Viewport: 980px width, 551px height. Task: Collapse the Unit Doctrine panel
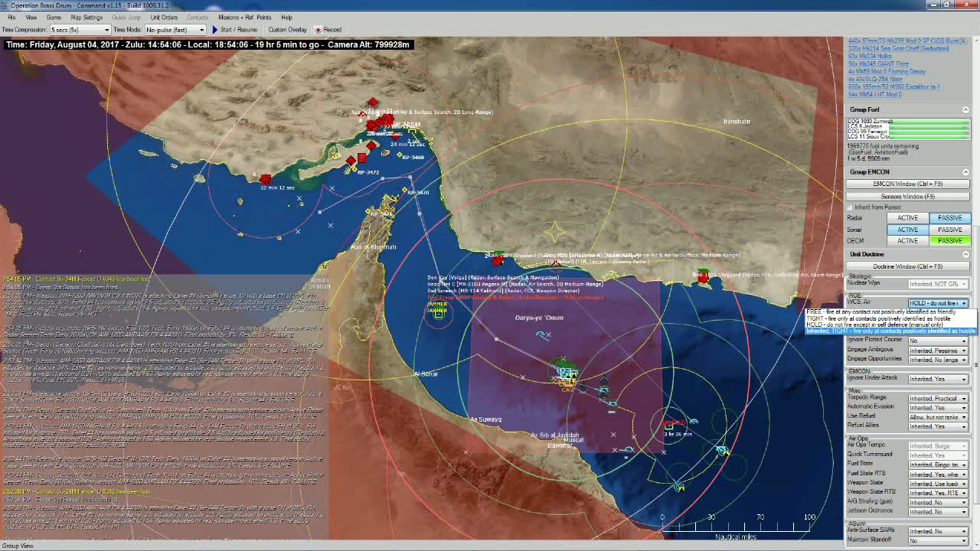point(965,254)
